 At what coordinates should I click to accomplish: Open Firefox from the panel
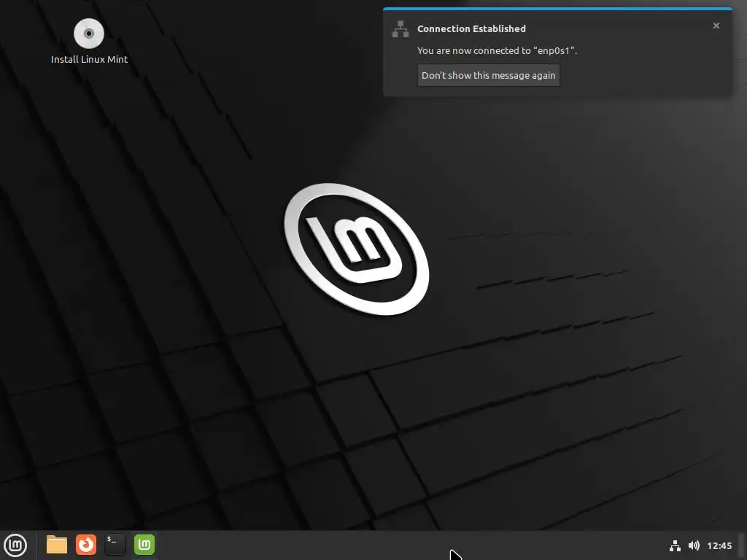coord(86,545)
